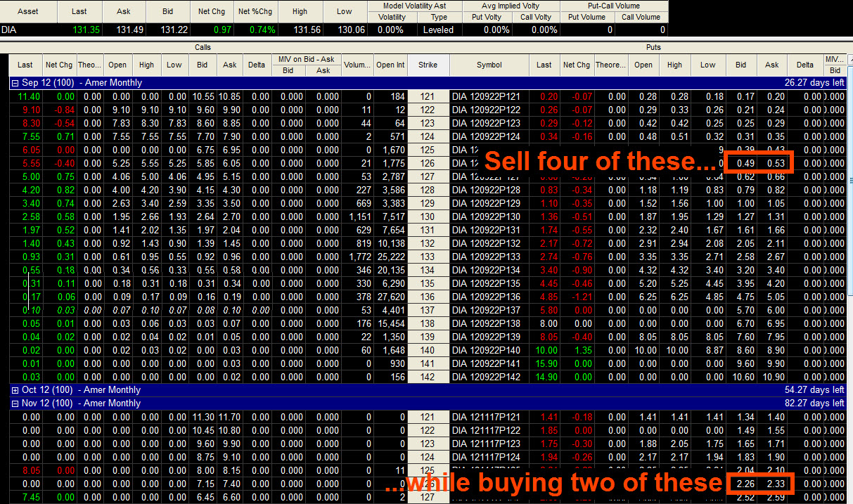Collapse the Nov 12 (100) expiration group

coord(15,403)
